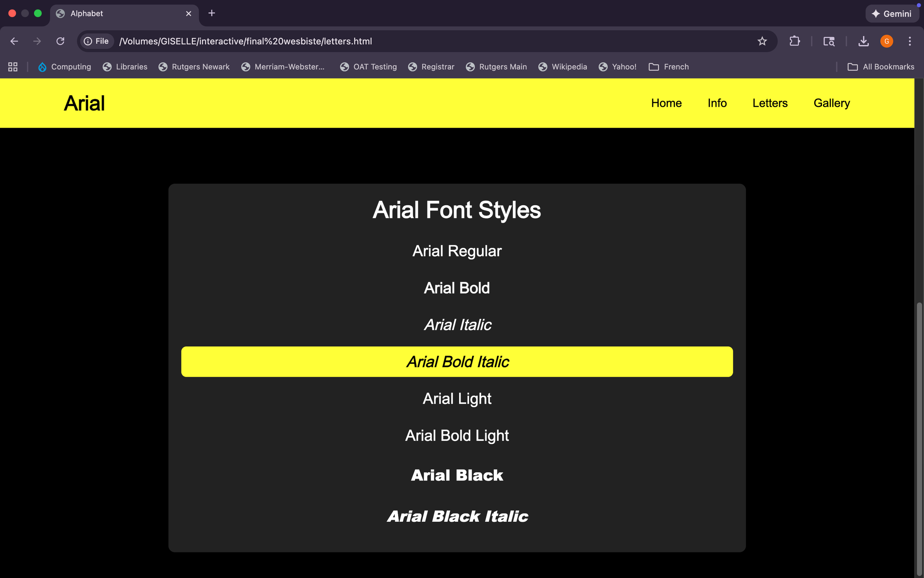Screen dimensions: 924x578
Task: Expand the French bookmarks folder
Action: (x=669, y=67)
